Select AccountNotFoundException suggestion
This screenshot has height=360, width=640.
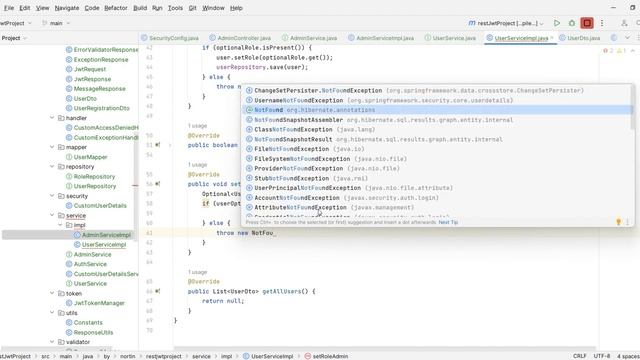coord(437,198)
